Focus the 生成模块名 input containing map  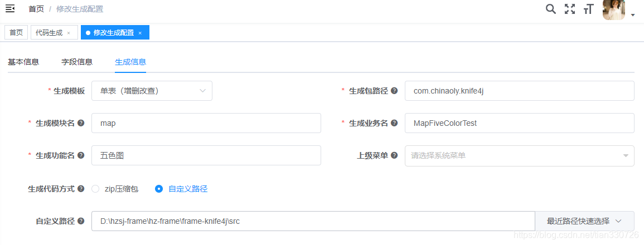click(206, 123)
